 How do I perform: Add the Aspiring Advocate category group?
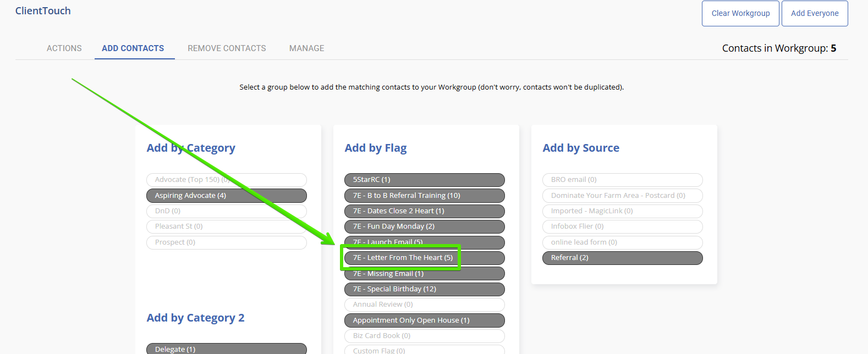click(226, 196)
